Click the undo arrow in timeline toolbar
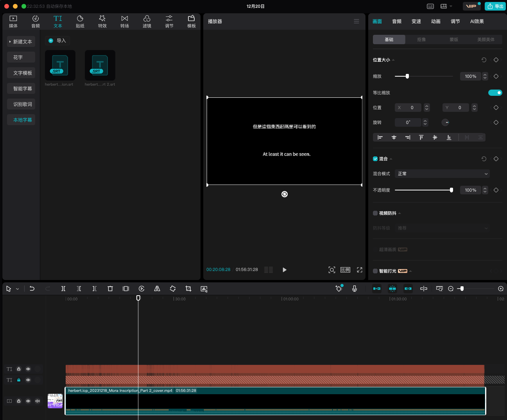 [x=32, y=289]
